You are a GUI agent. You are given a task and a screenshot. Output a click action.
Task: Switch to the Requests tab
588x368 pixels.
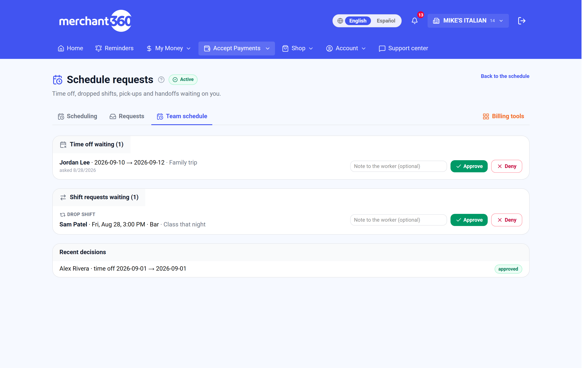[127, 116]
